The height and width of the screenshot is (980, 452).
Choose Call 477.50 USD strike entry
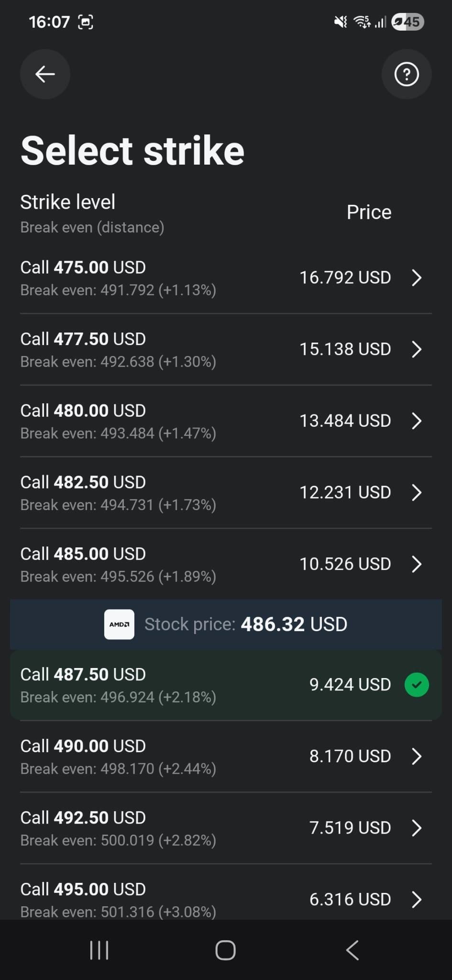tap(226, 349)
